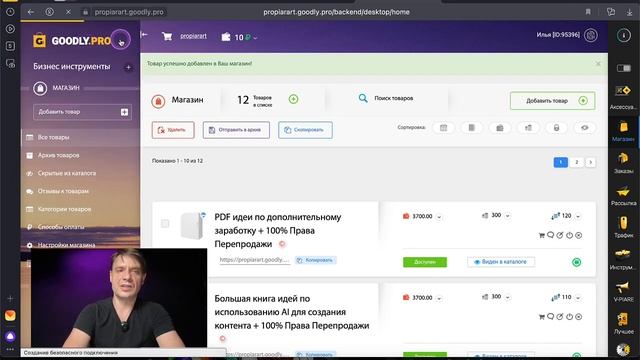640x360 pixels.
Task: Open Инструм. in the right panel
Action: [623, 260]
